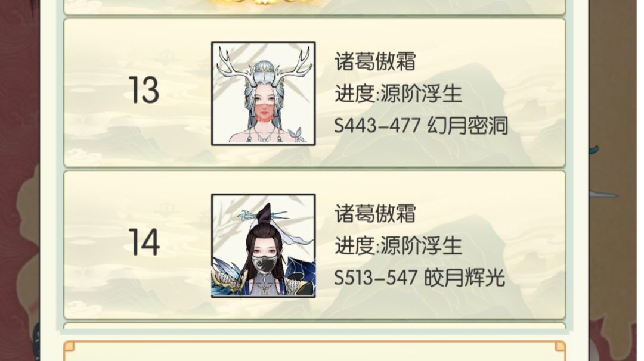The height and width of the screenshot is (361, 644).
Task: Select player name 诸葛傲霜 in rank 13 row
Action: 375,61
